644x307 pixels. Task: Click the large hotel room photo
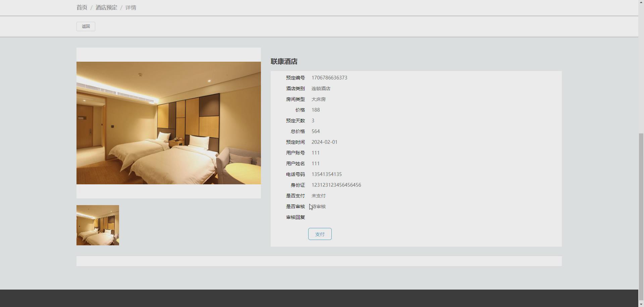click(168, 122)
